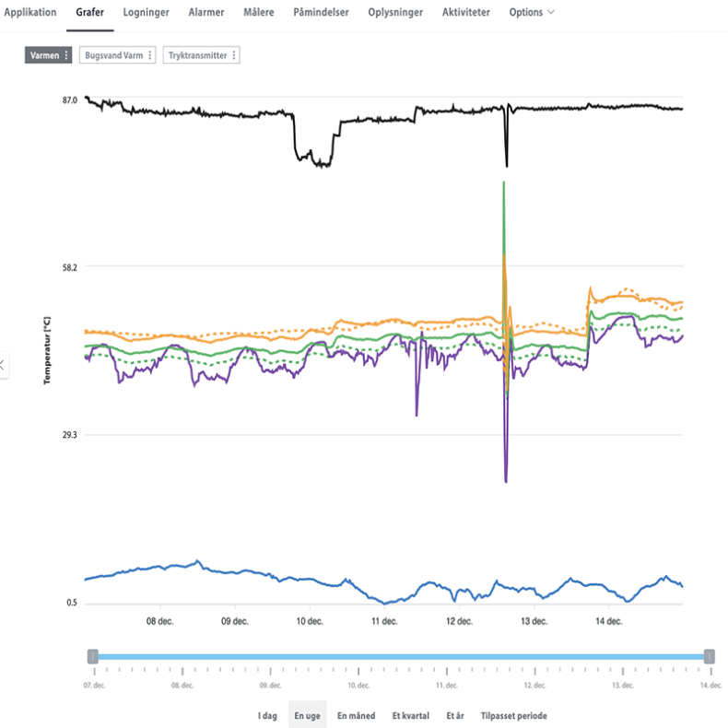
Task: Choose the Et kvartal time period
Action: point(410,715)
